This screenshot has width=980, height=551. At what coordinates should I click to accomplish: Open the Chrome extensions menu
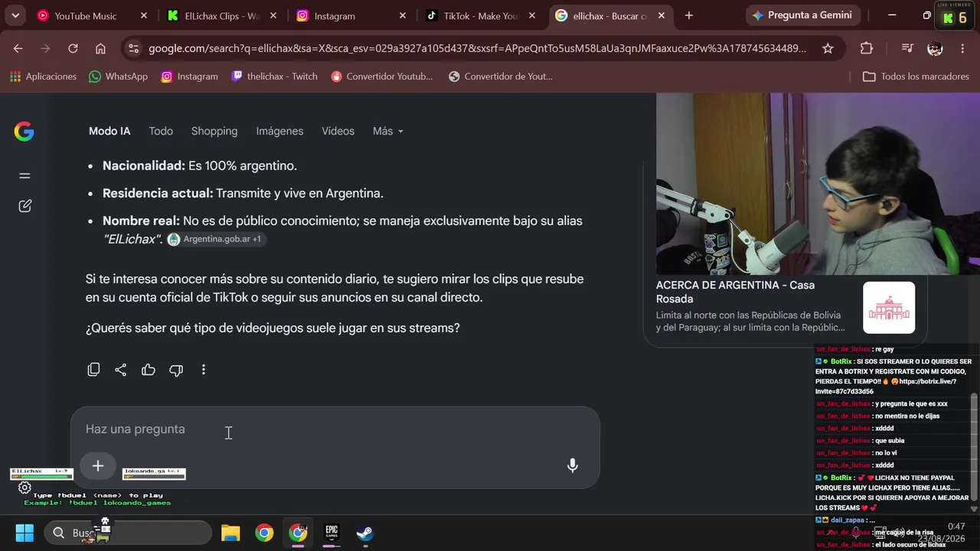(867, 48)
